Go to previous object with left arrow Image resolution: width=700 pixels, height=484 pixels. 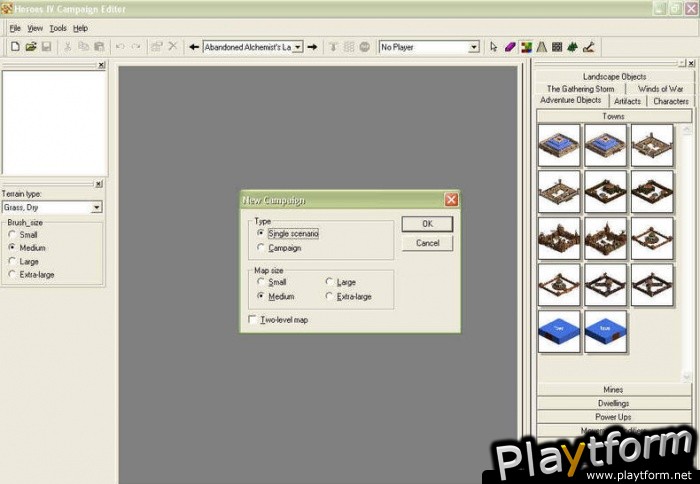coord(194,47)
